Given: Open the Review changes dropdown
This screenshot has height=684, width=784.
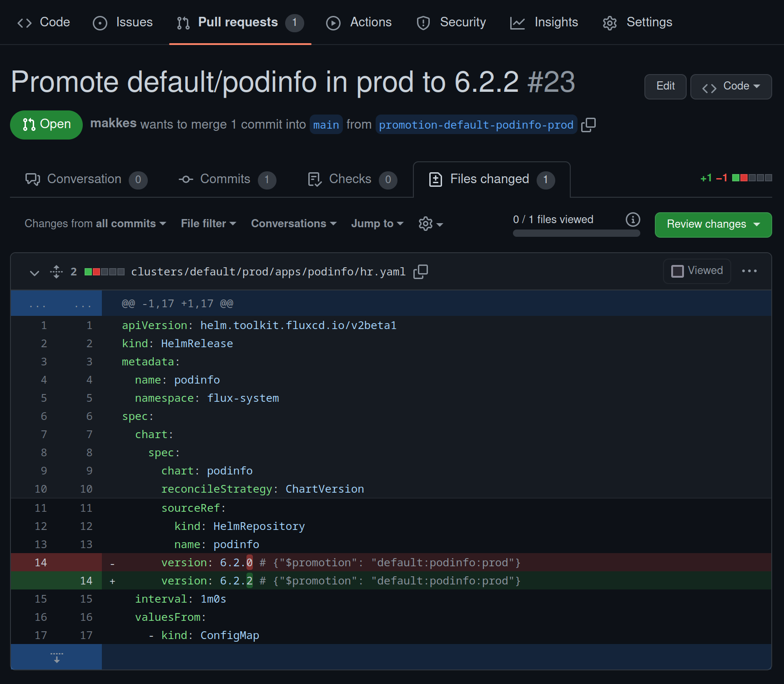Looking at the screenshot, I should pos(713,225).
